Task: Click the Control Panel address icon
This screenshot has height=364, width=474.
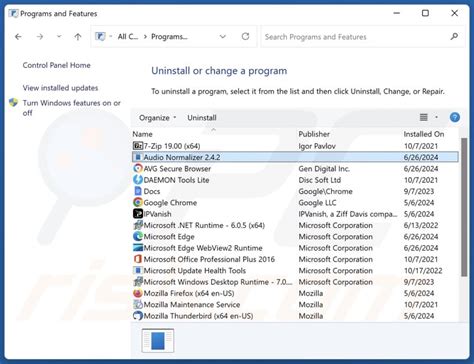Action: pyautogui.click(x=100, y=36)
